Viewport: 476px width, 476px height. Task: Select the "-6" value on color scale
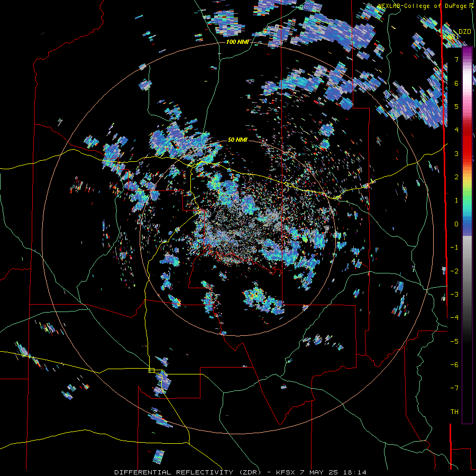click(454, 365)
